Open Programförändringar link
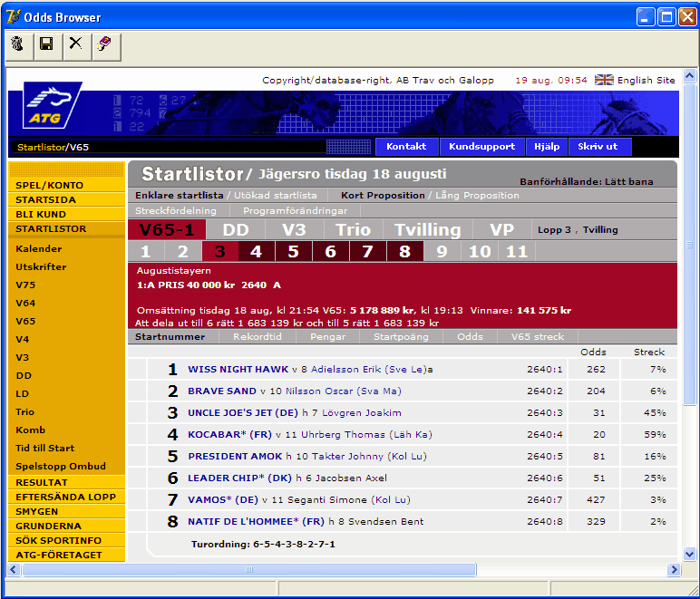 295,211
